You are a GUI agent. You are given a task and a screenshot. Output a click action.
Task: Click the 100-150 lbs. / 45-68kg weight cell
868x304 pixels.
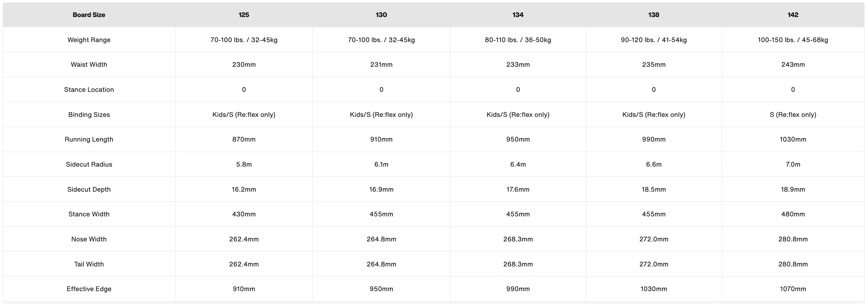pyautogui.click(x=793, y=40)
